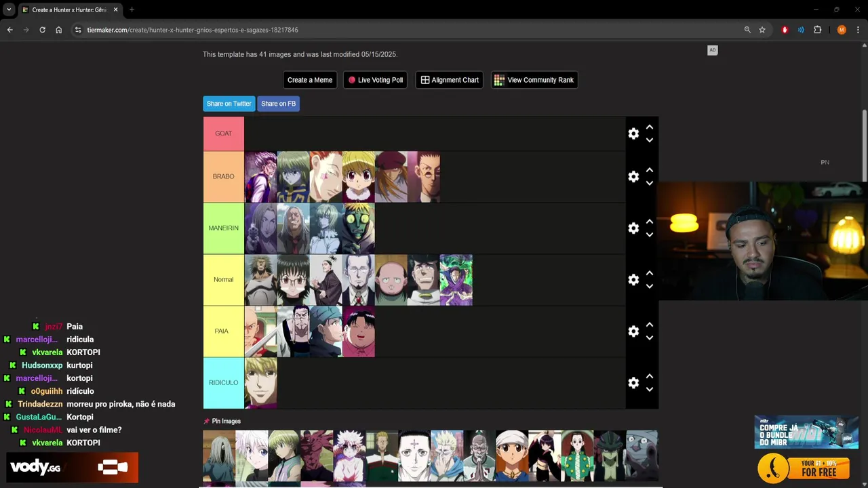This screenshot has height=488, width=868.
Task: Reload the tiermaker page
Action: [x=43, y=30]
